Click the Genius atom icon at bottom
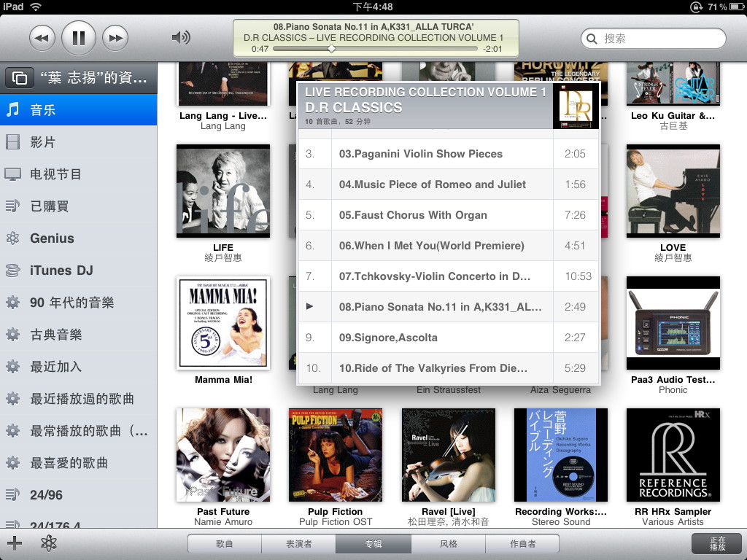 click(x=49, y=543)
